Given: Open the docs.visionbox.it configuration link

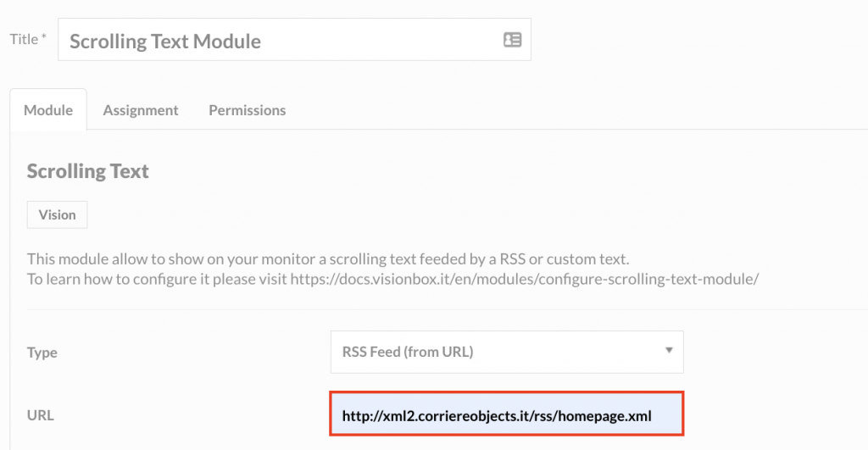Looking at the screenshot, I should (524, 279).
